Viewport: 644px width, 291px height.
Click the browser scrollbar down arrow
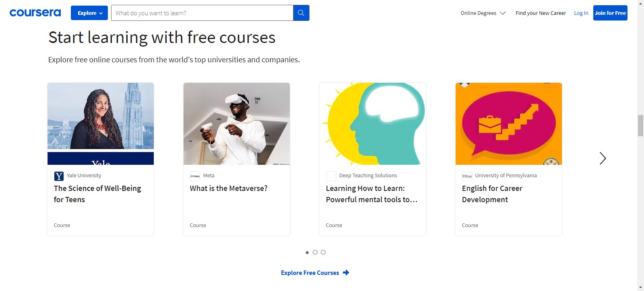(x=640, y=287)
